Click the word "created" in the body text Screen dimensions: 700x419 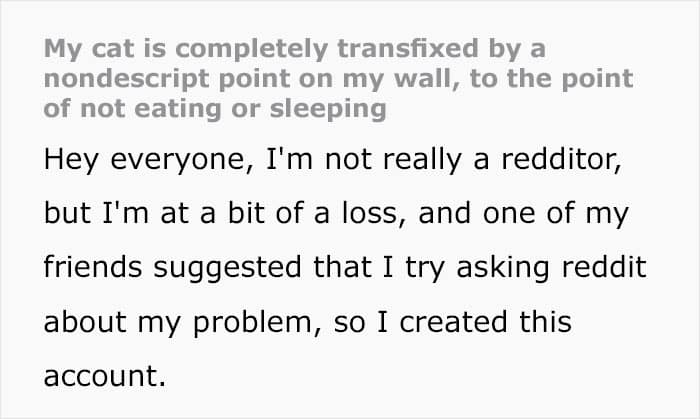pos(453,322)
